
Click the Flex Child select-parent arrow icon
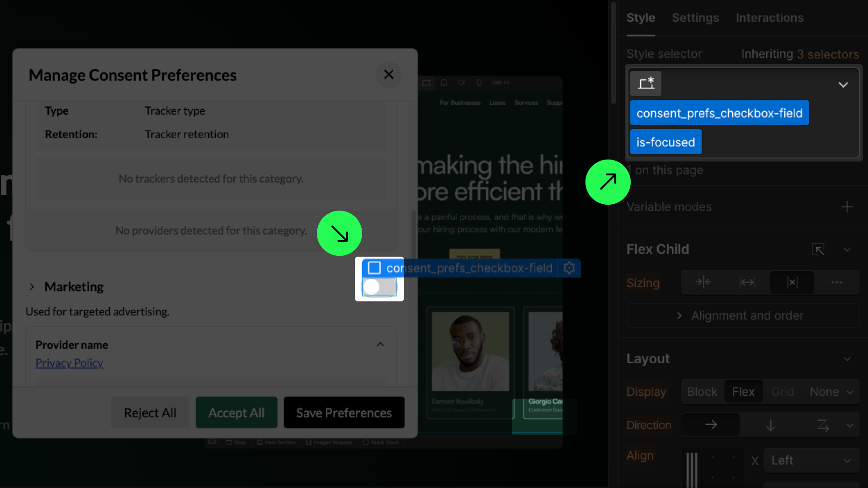[818, 249]
